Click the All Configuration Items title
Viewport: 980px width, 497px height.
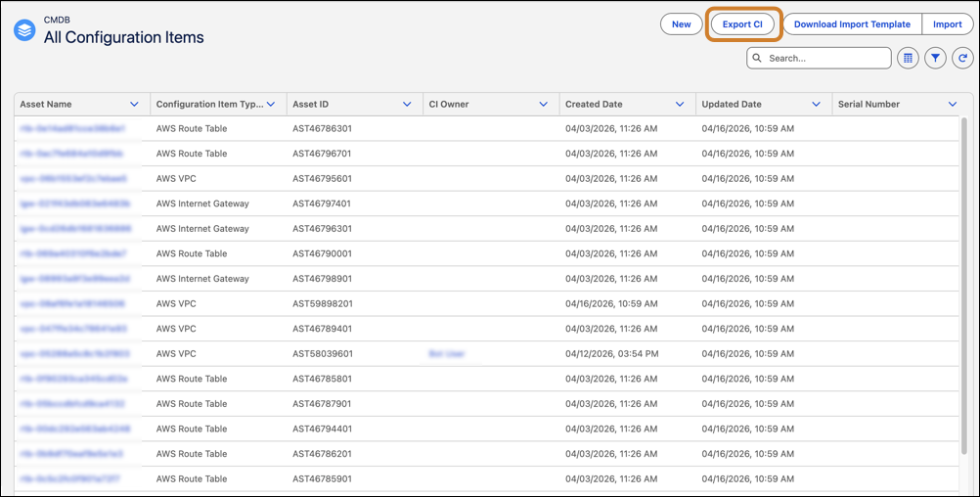point(124,37)
